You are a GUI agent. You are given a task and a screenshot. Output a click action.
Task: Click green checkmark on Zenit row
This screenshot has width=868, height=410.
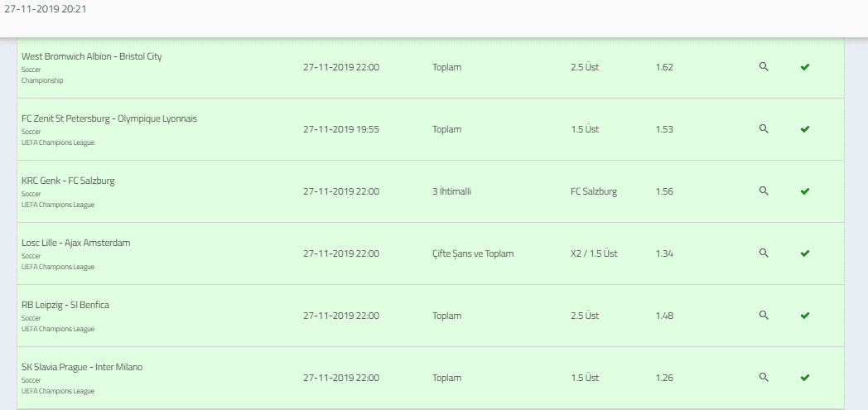pos(805,129)
